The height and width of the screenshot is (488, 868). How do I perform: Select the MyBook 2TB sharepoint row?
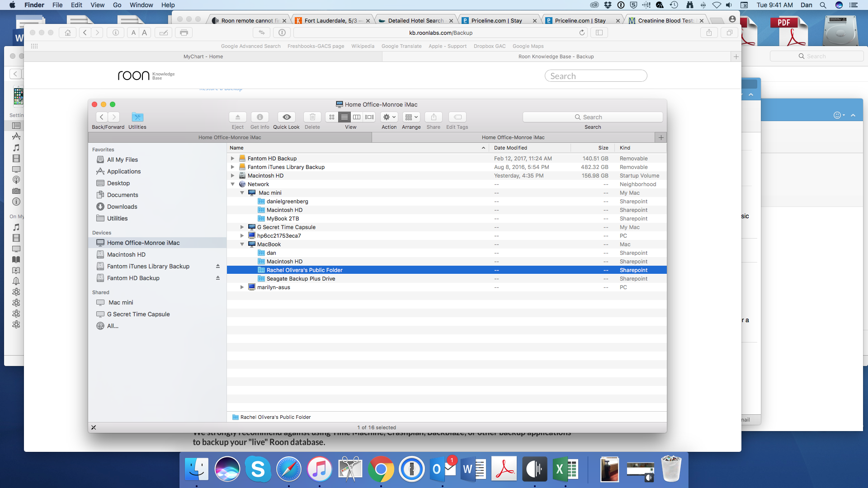tap(447, 219)
